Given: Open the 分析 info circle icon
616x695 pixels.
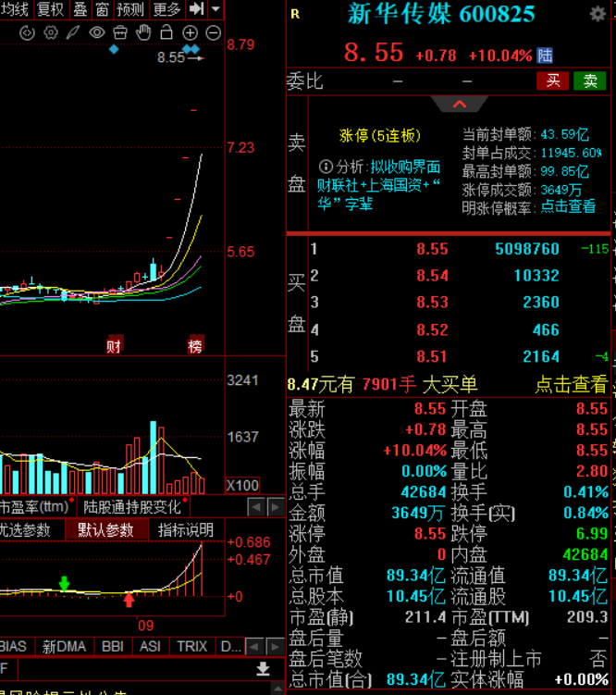Looking at the screenshot, I should 326,167.
